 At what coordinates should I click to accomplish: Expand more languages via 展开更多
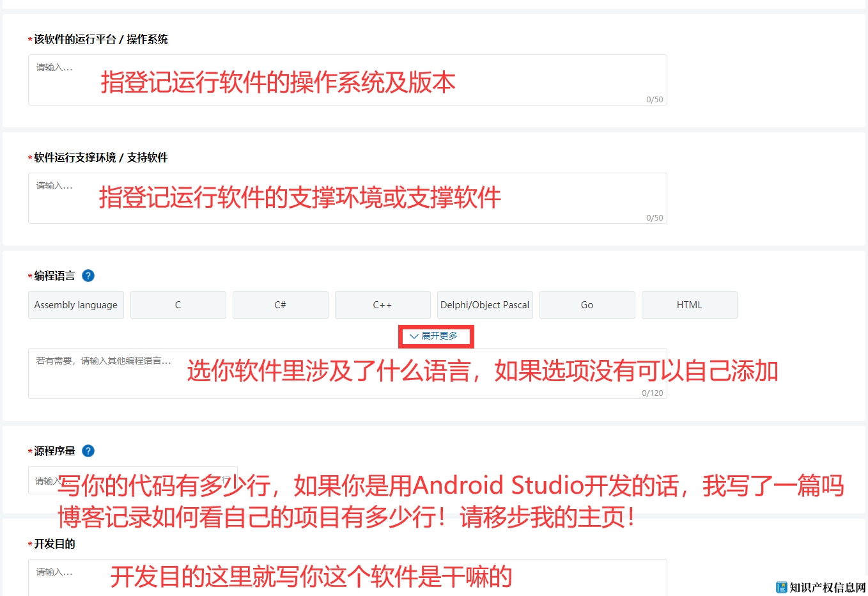point(435,336)
